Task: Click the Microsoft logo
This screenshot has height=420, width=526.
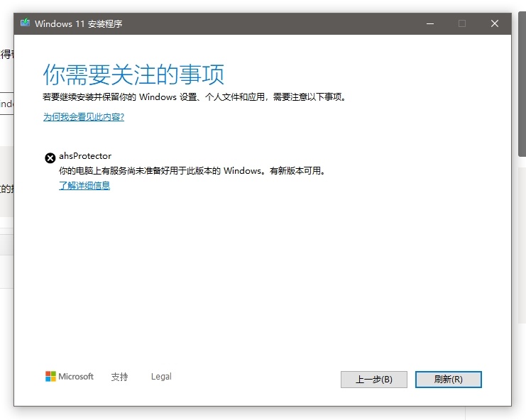Action: [x=70, y=377]
